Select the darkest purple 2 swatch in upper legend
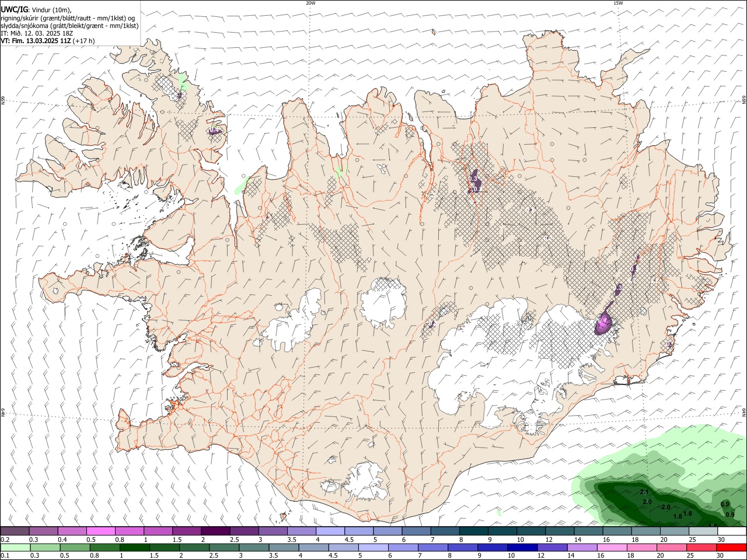Screen dimensions: 747x560 pyautogui.click(x=215, y=531)
